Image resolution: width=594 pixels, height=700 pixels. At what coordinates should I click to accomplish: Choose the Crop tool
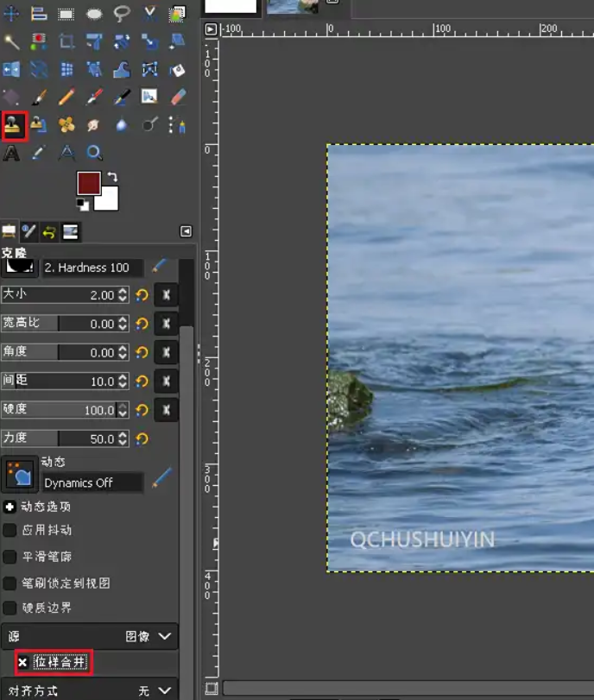(x=66, y=41)
